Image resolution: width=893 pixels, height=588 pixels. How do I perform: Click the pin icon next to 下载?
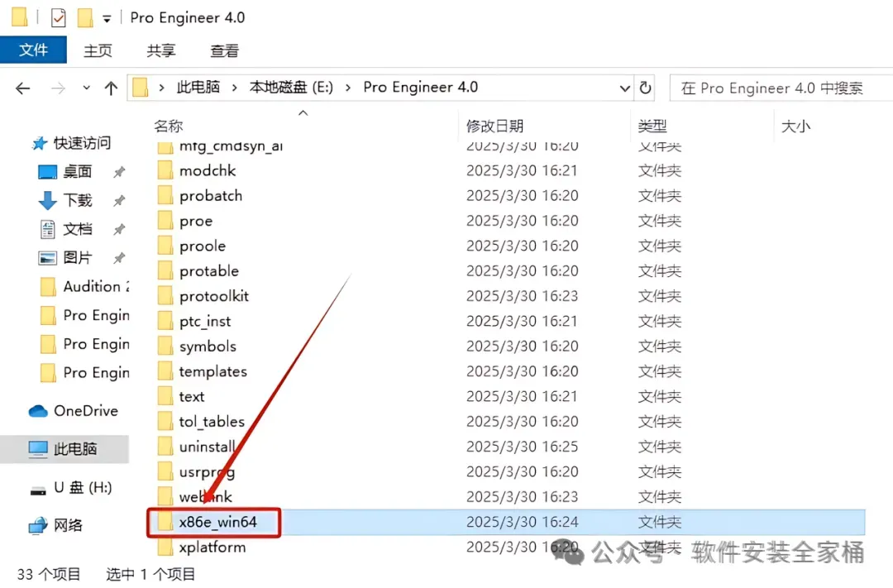click(x=119, y=201)
